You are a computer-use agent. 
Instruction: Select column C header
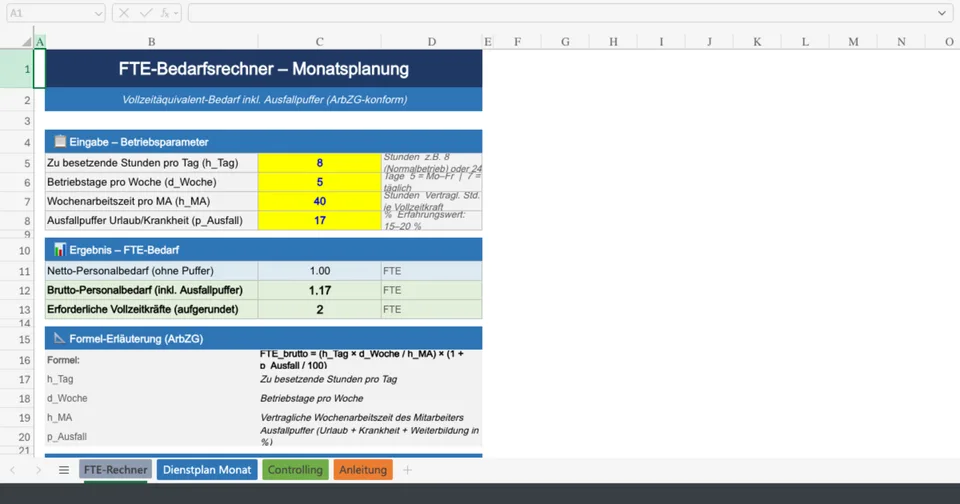[x=319, y=42]
